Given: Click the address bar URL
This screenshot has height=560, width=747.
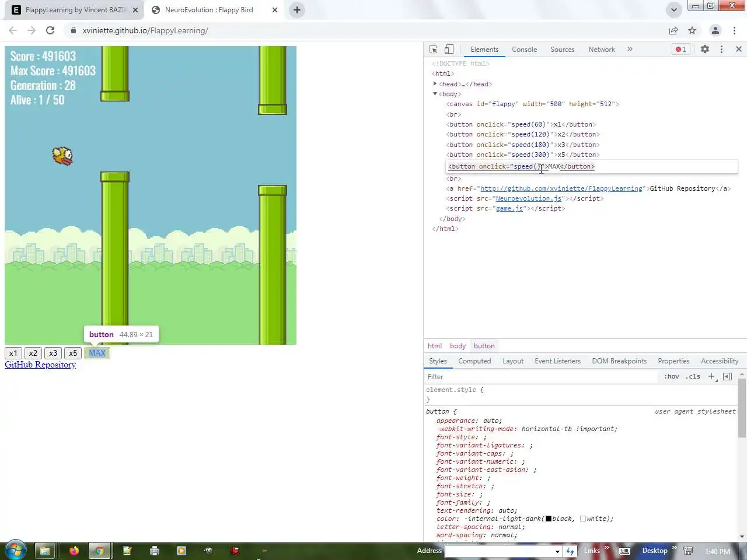Looking at the screenshot, I should (145, 30).
